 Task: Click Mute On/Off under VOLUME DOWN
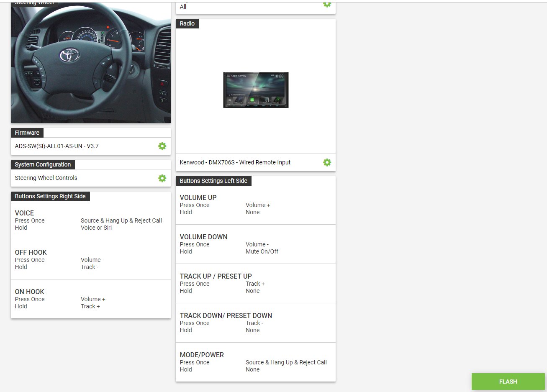[x=262, y=251]
